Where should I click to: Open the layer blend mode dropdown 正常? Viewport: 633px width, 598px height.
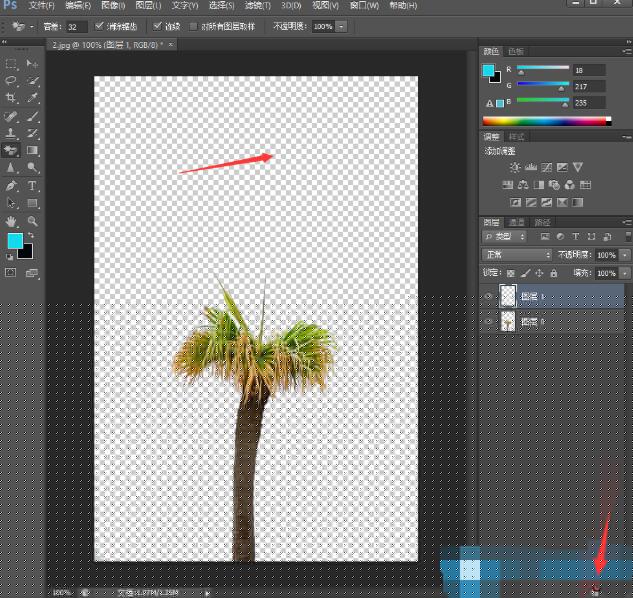[x=516, y=255]
